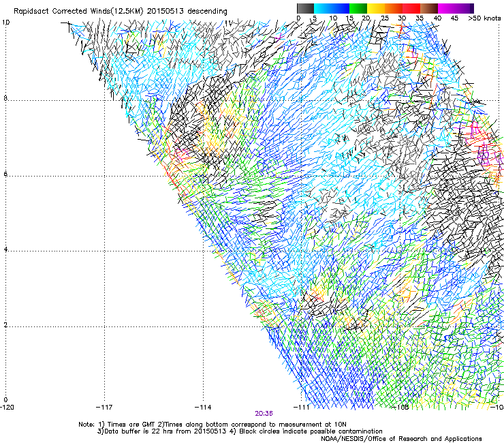Click the gray 0-5 knots color swatch
This screenshot has height=443, width=504.
point(305,8)
